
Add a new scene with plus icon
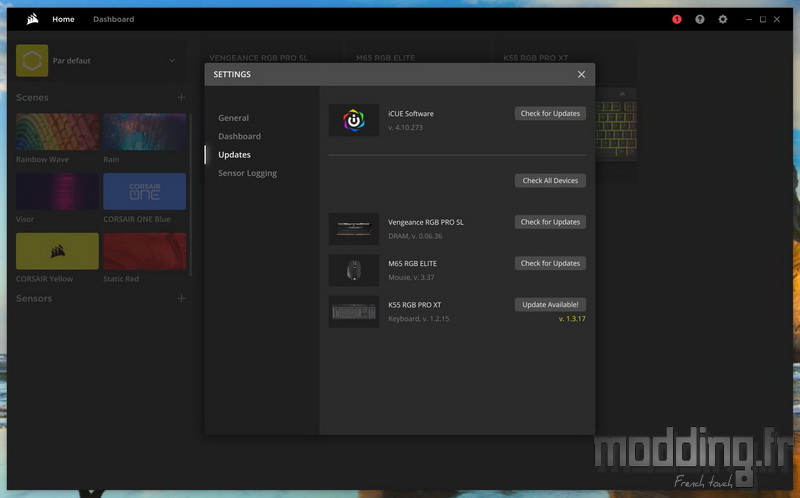[x=181, y=97]
